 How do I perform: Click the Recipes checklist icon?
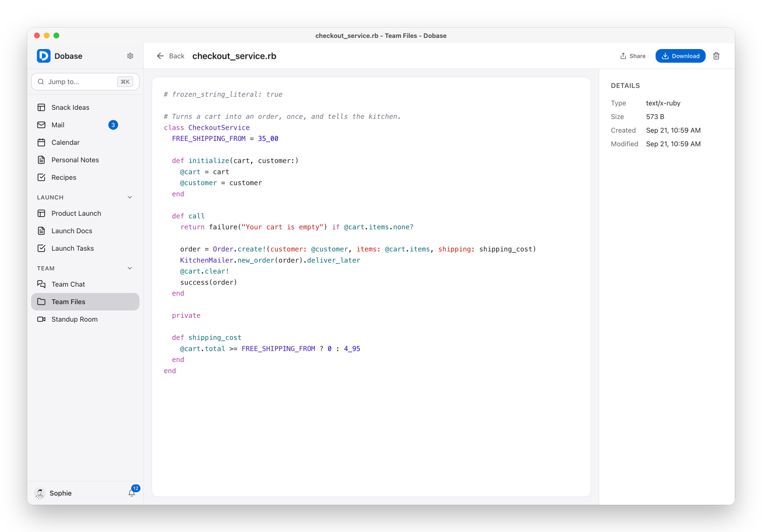click(x=41, y=177)
